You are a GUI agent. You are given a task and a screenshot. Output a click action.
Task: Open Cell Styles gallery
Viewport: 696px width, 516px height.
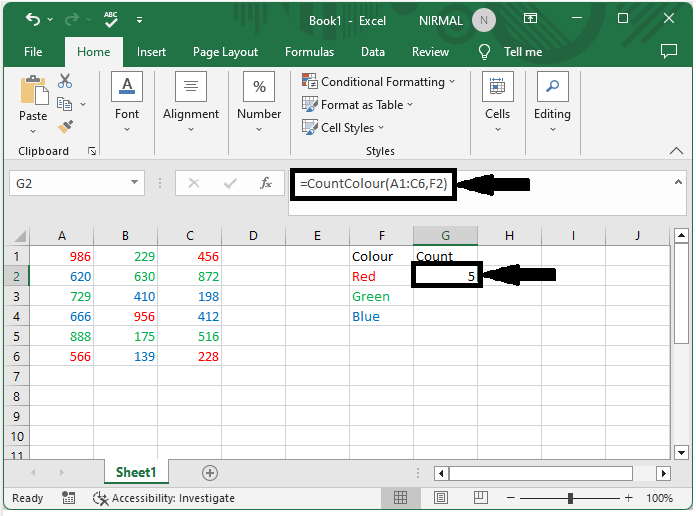click(343, 128)
